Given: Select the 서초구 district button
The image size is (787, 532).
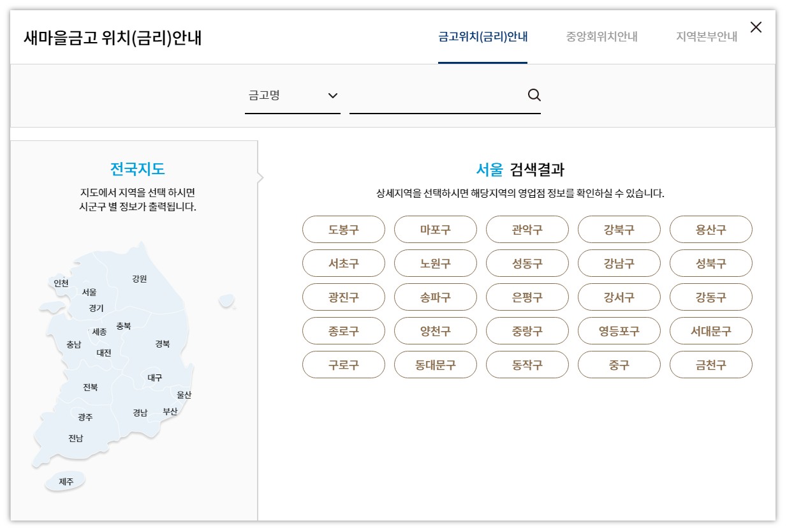Looking at the screenshot, I should pyautogui.click(x=344, y=263).
